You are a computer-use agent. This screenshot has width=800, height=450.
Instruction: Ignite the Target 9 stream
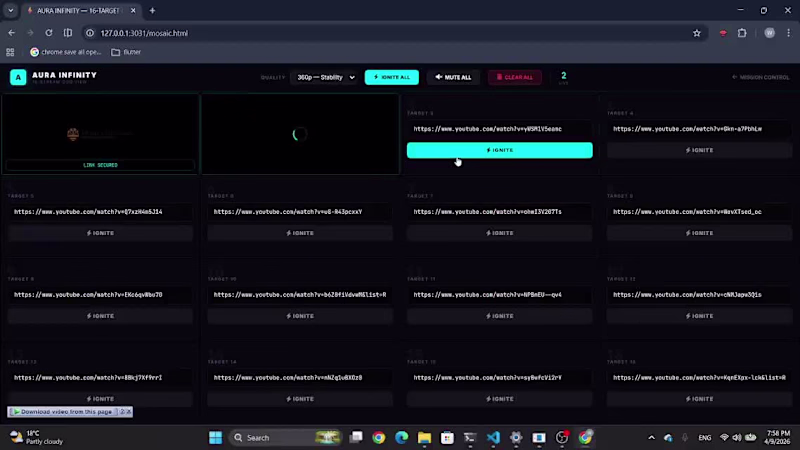tap(100, 316)
